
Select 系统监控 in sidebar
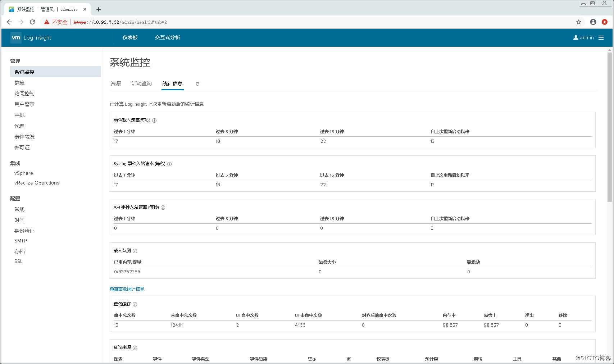click(55, 72)
